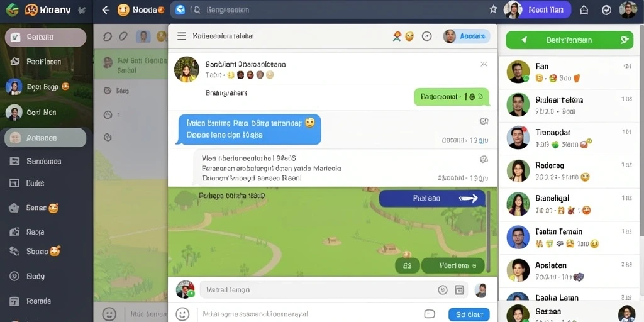The width and height of the screenshot is (644, 322).
Task: Open the second contact below Fan
Action: tap(570, 105)
